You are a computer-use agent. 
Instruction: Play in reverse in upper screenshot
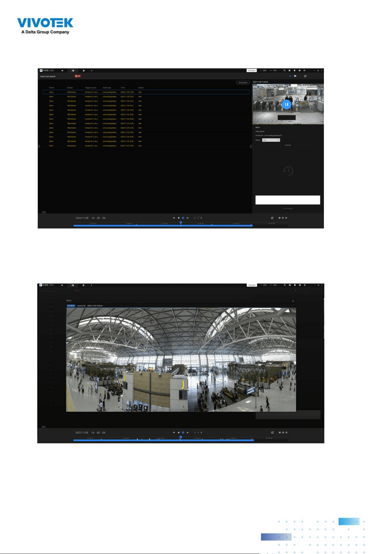point(179,218)
